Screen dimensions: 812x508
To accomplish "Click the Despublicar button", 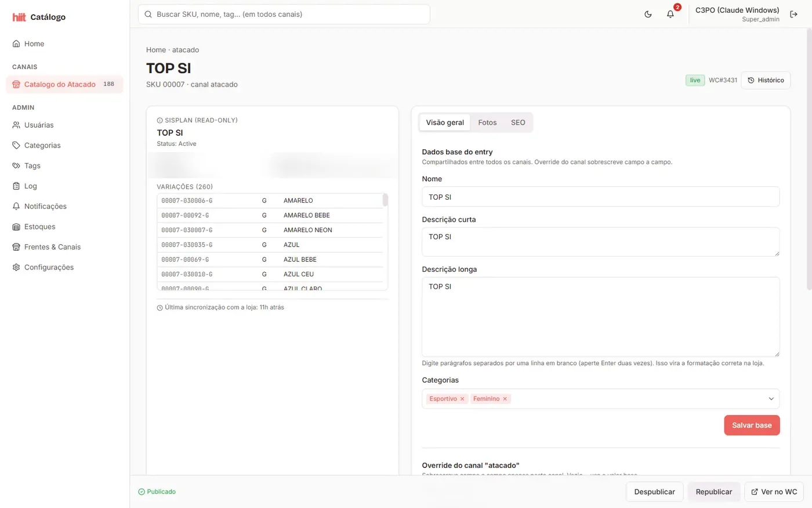I will point(655,492).
